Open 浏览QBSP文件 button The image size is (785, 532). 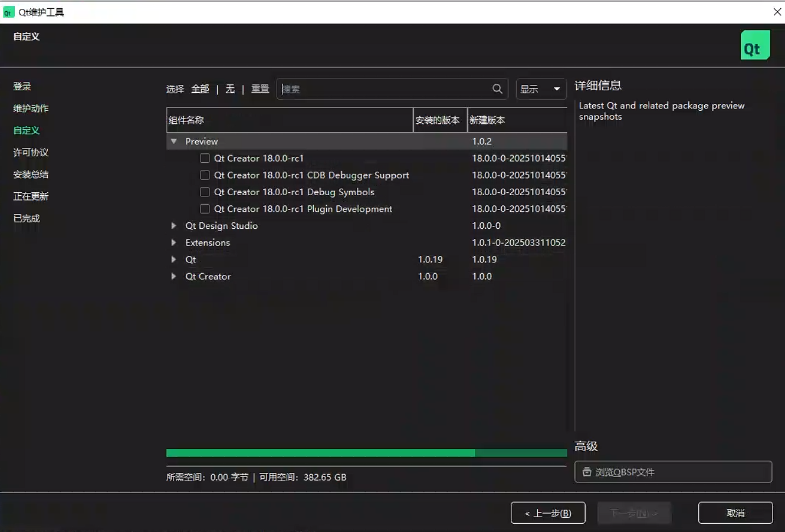click(673, 472)
